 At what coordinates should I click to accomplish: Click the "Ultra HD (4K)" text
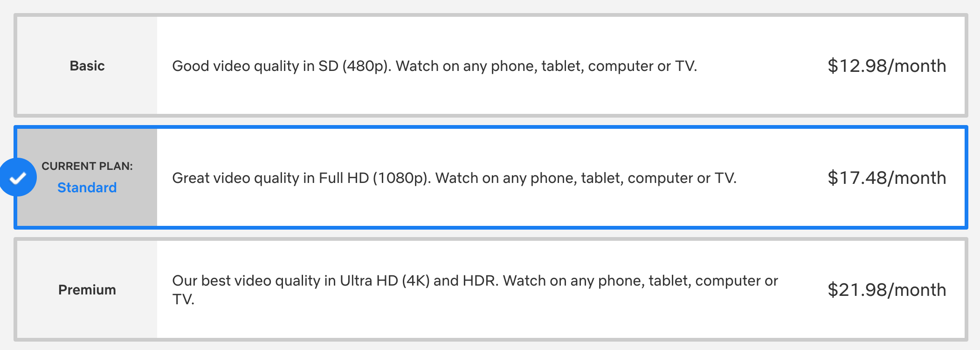pyautogui.click(x=385, y=280)
